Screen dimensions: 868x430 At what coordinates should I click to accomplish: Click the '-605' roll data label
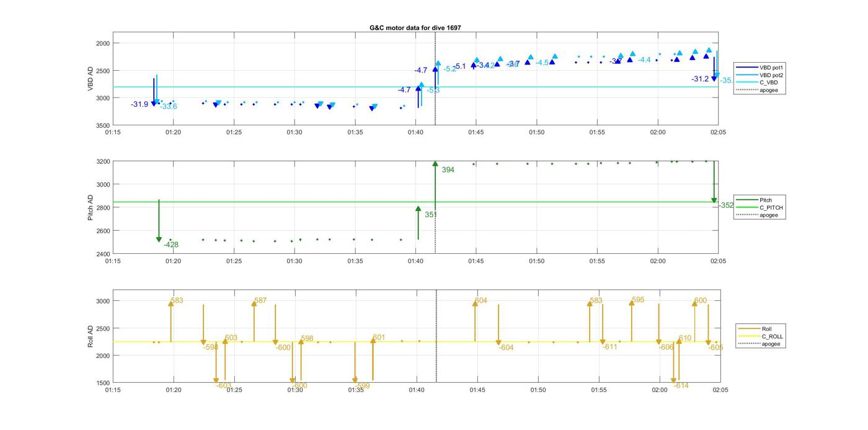(715, 347)
